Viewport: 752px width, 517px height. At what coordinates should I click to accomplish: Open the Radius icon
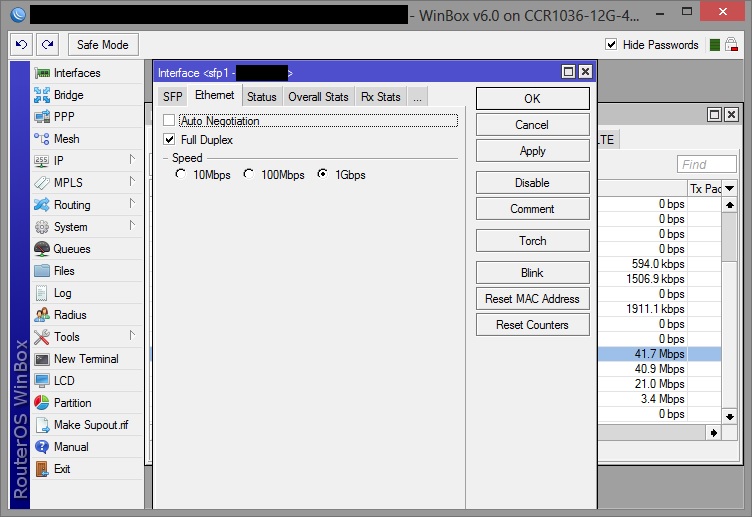click(x=42, y=315)
